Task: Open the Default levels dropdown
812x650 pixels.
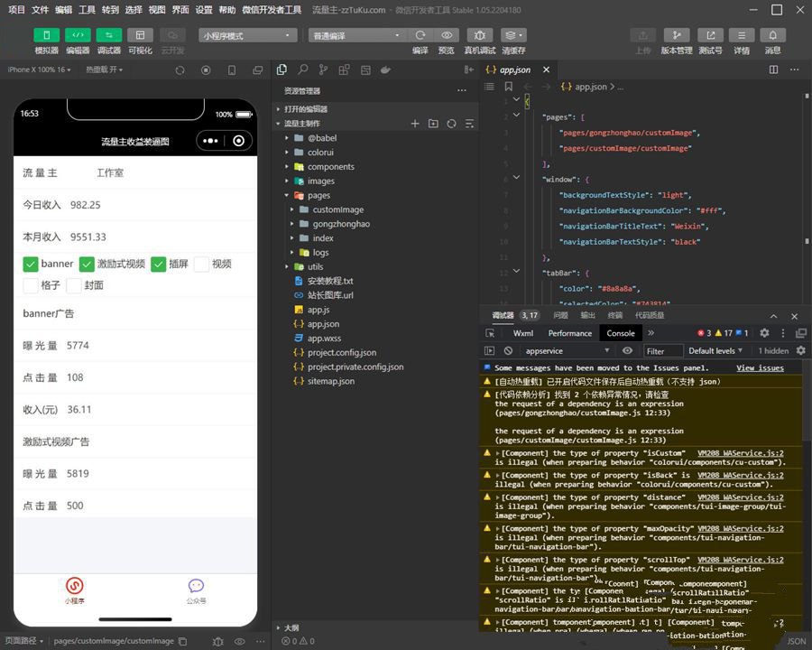Action: click(x=715, y=351)
